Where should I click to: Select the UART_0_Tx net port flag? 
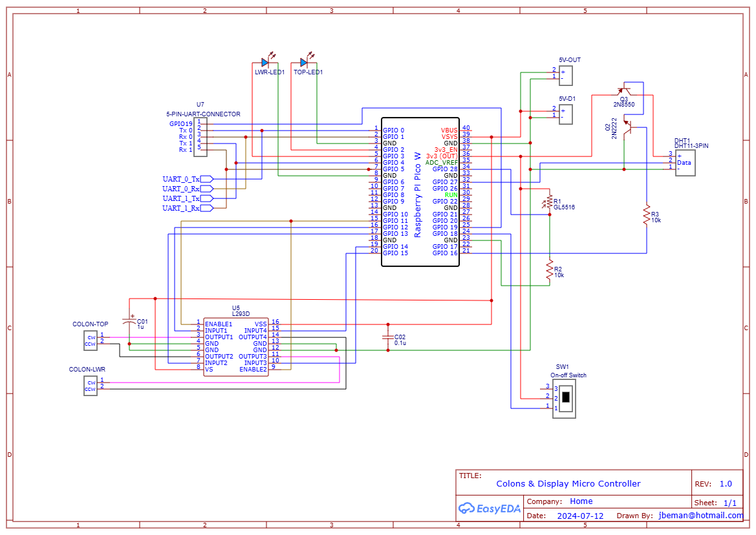(x=206, y=179)
